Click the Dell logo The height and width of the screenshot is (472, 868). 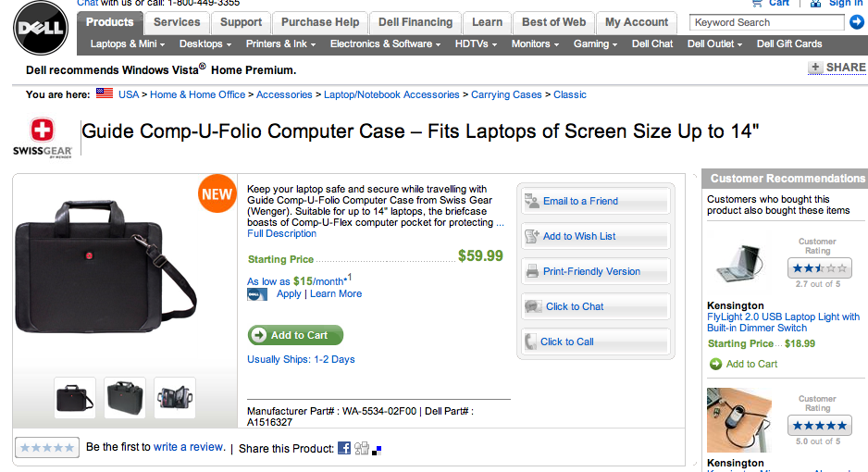pyautogui.click(x=41, y=28)
